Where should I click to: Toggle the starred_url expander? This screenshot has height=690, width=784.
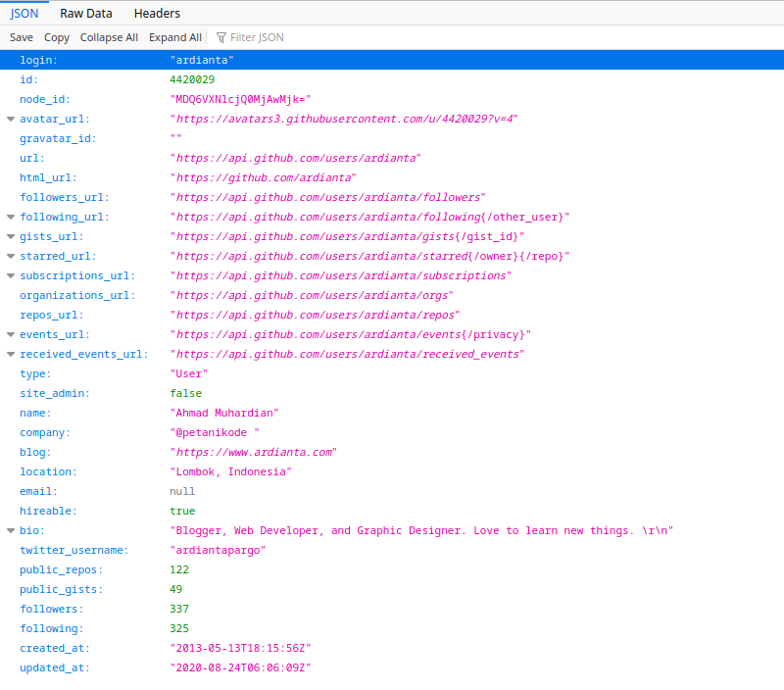coord(10,256)
